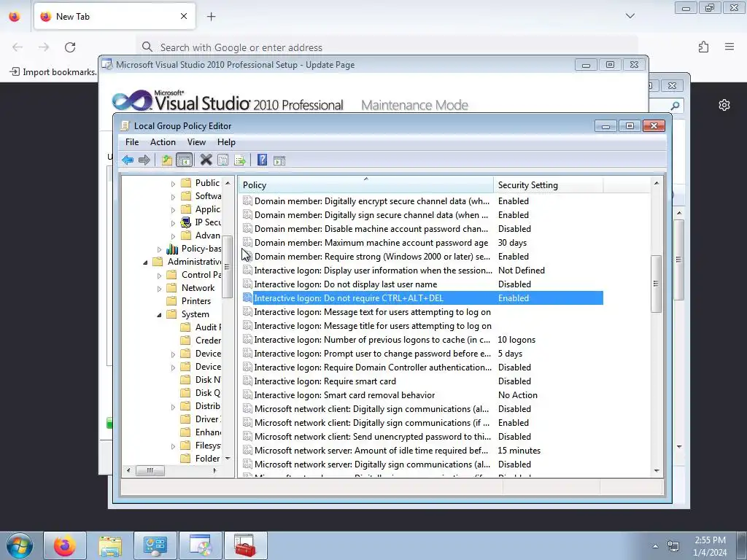The height and width of the screenshot is (560, 747).
Task: Click the Show desktop button at taskbar end
Action: click(742, 545)
